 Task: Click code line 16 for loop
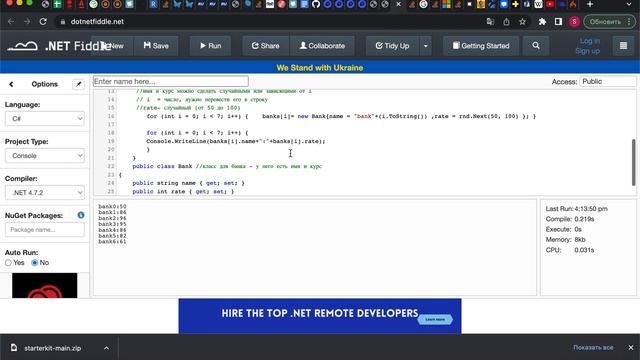[341, 116]
